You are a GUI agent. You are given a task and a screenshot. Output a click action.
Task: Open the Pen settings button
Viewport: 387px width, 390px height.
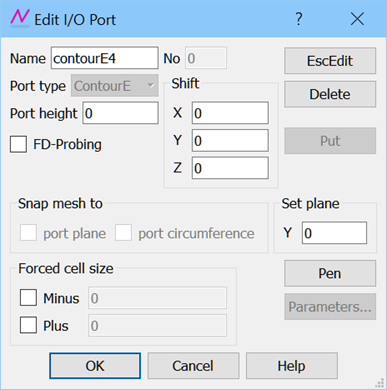[330, 273]
